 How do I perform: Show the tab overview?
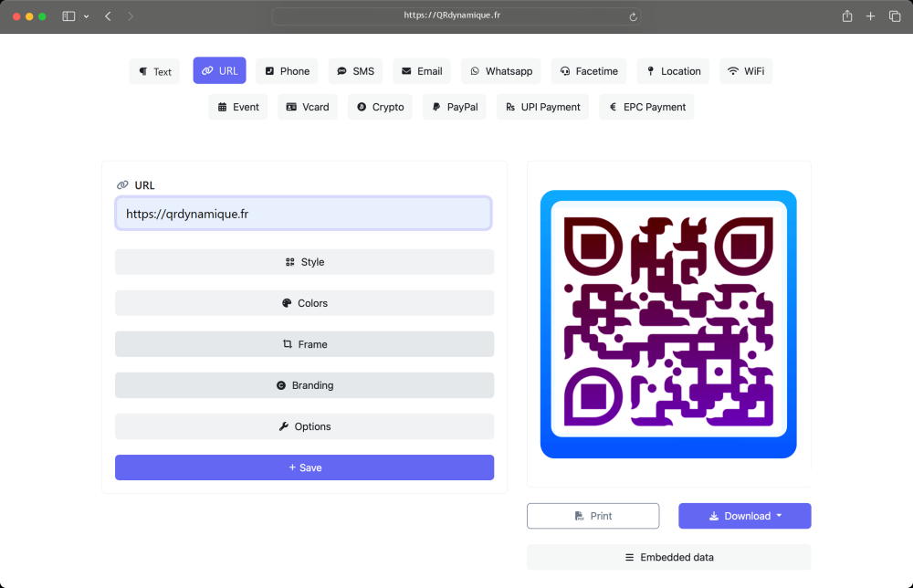pos(895,16)
